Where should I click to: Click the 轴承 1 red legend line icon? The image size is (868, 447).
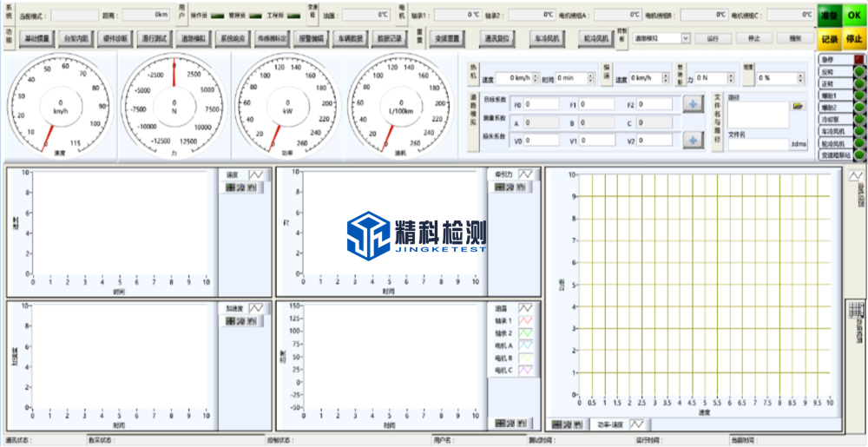click(x=525, y=320)
